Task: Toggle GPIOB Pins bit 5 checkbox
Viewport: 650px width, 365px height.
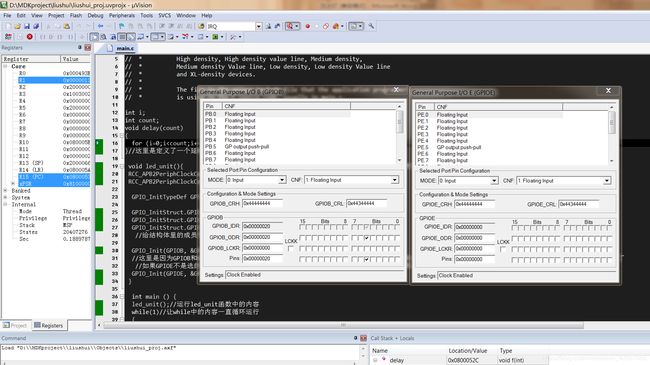Action: pos(366,259)
